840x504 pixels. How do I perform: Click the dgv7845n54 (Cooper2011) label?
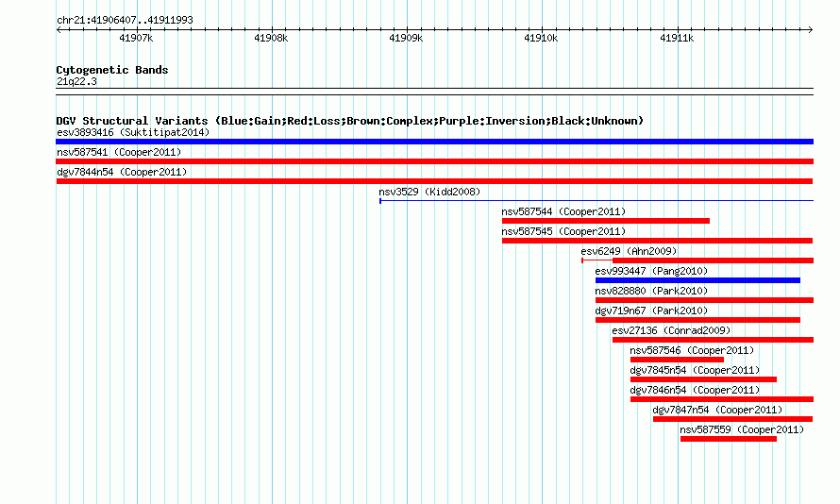click(x=695, y=370)
